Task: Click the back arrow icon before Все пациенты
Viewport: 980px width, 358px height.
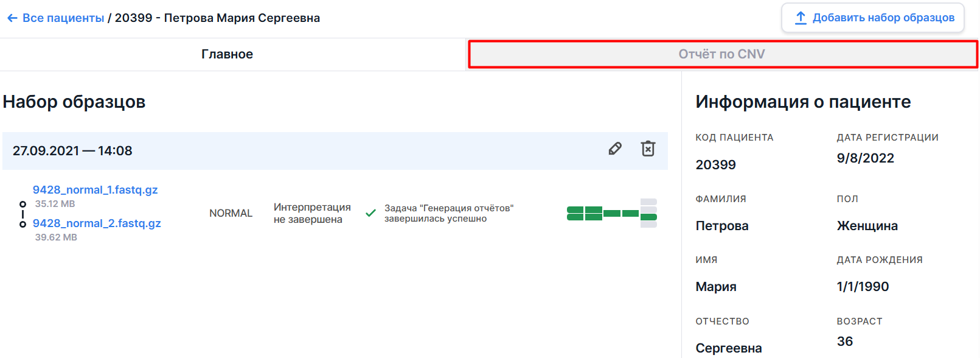Action: click(12, 18)
